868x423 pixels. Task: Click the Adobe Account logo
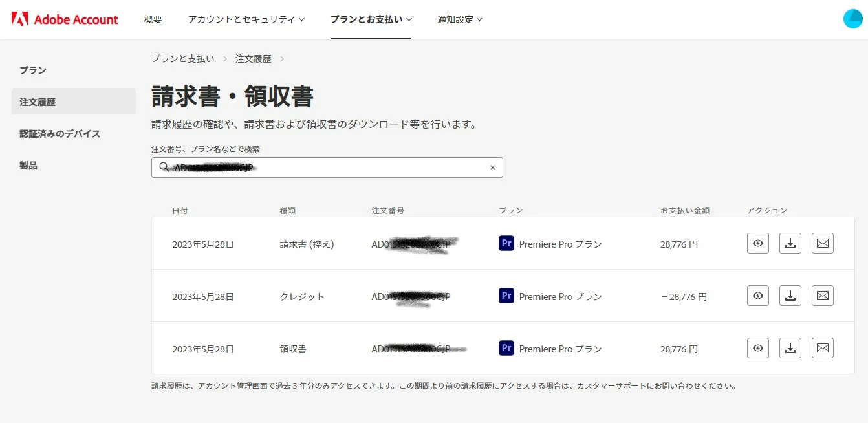[65, 19]
